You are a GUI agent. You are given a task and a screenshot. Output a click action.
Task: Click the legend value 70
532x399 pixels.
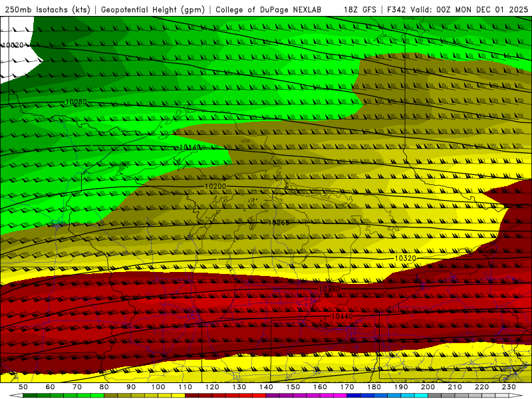point(77,387)
